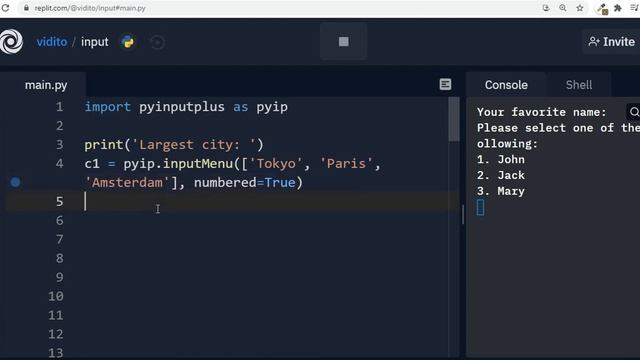Click numbered=True argument in code
This screenshot has width=640, height=360.
click(244, 182)
